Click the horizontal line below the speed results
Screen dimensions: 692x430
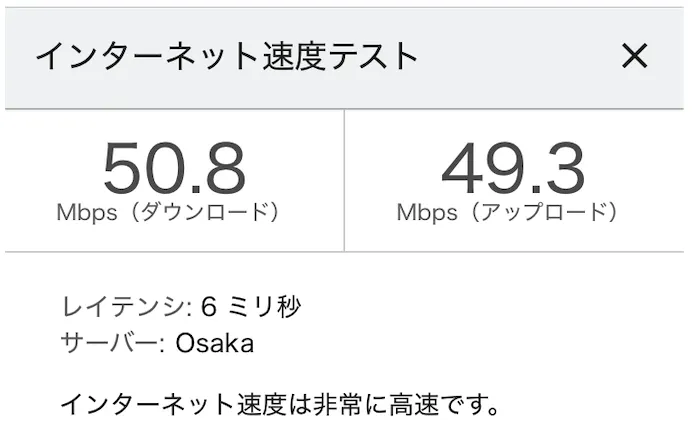click(345, 252)
